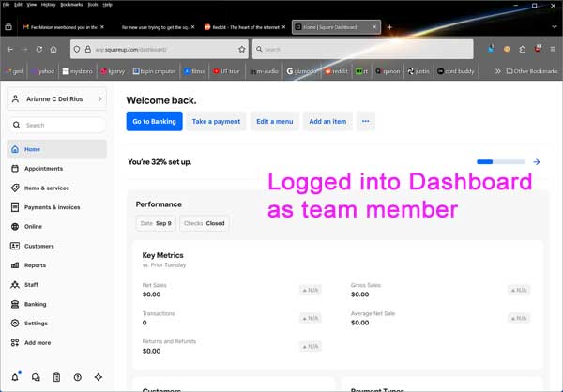Click Add an item button
Image resolution: width=563 pixels, height=392 pixels.
point(327,121)
